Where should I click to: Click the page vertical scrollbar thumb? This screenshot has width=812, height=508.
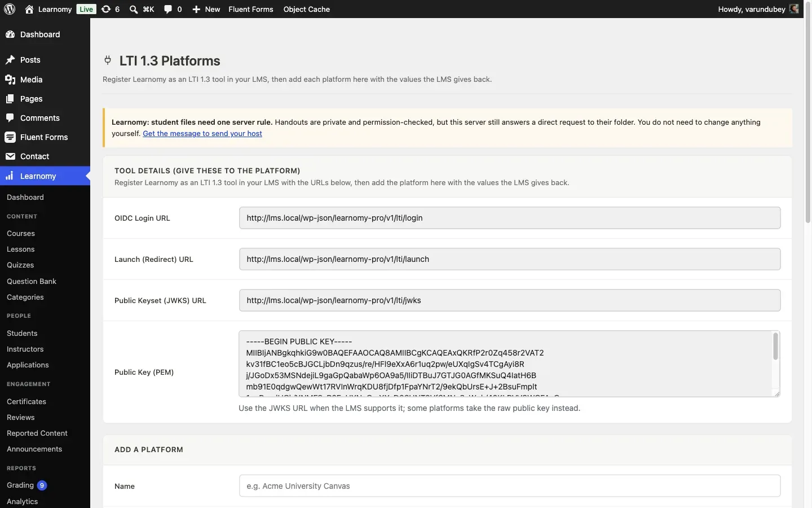[x=808, y=113]
